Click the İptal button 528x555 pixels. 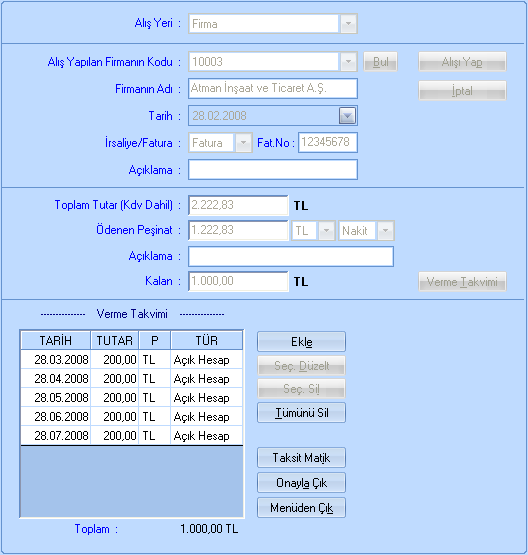tap(462, 91)
